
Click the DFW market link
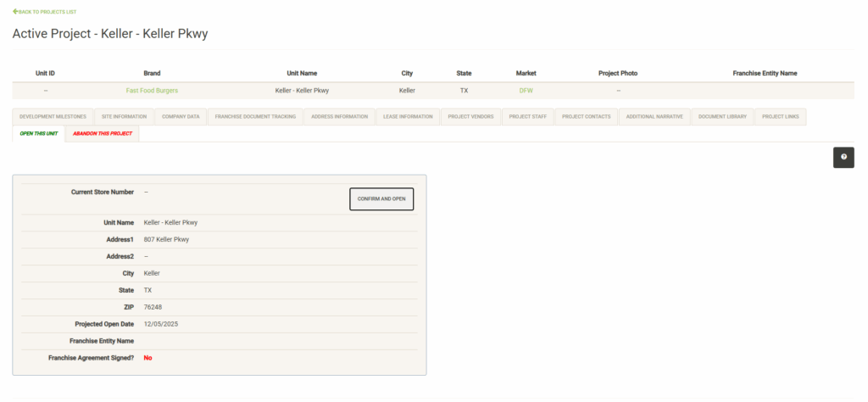(x=526, y=90)
